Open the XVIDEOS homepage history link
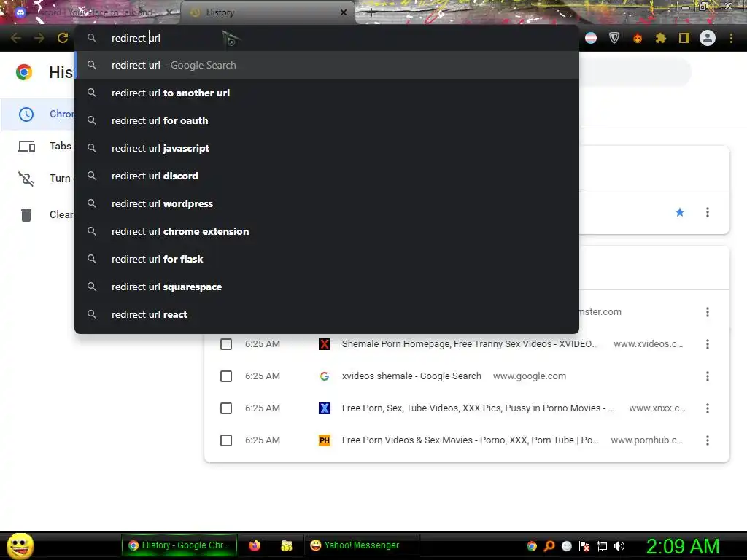This screenshot has width=747, height=560. [470, 344]
